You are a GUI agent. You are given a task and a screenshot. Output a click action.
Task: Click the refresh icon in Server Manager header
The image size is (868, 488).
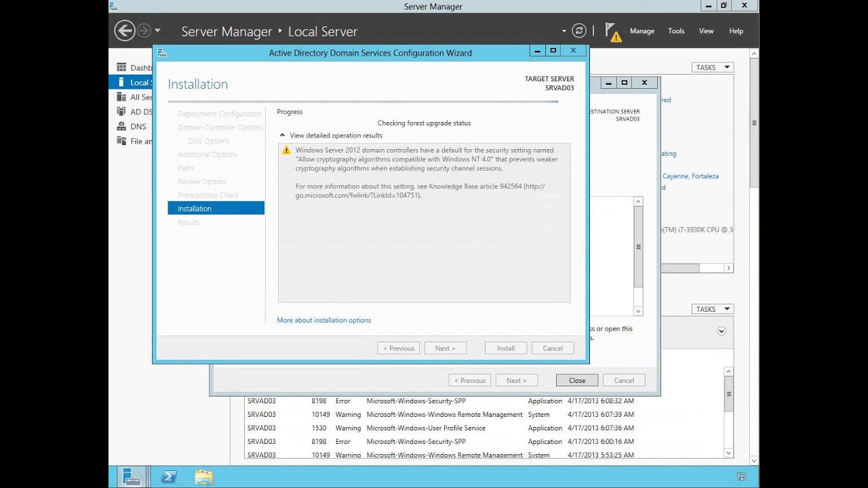coord(578,30)
